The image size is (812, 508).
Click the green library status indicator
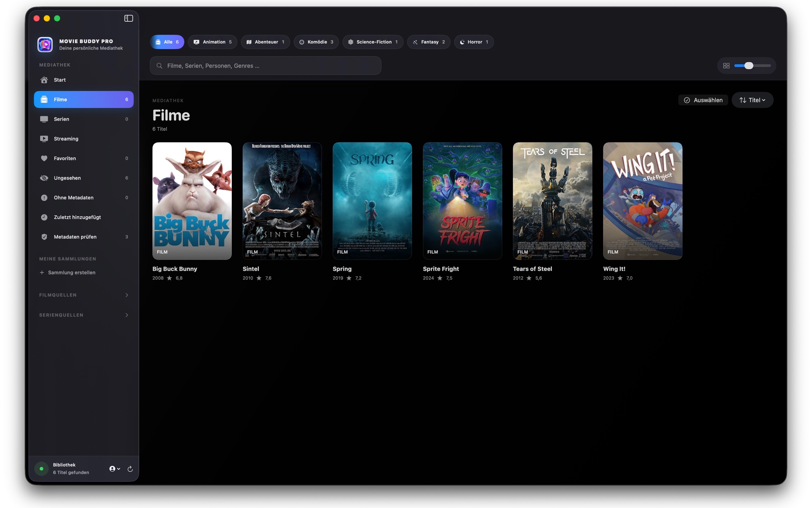tap(42, 469)
